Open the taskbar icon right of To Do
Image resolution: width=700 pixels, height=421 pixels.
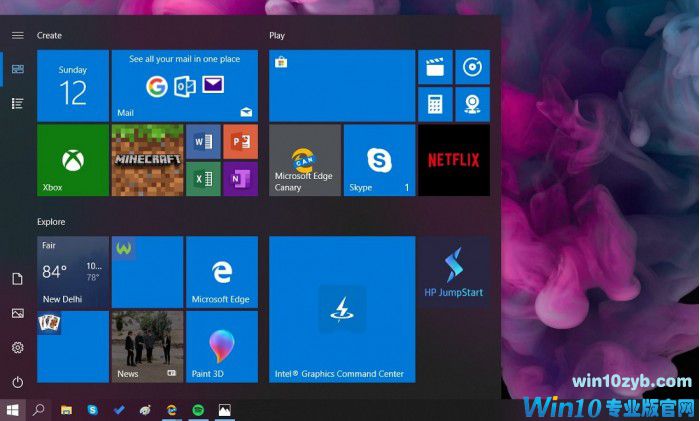pyautogui.click(x=145, y=410)
